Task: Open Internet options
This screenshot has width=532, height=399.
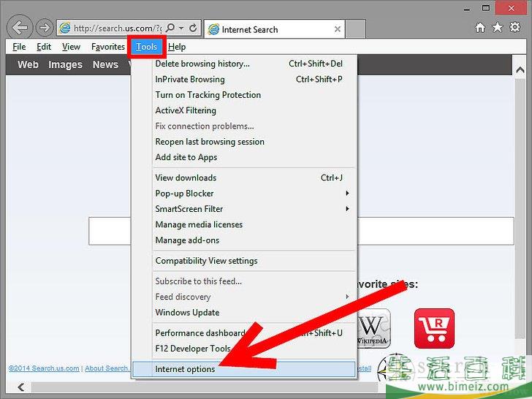Action: tap(244, 369)
